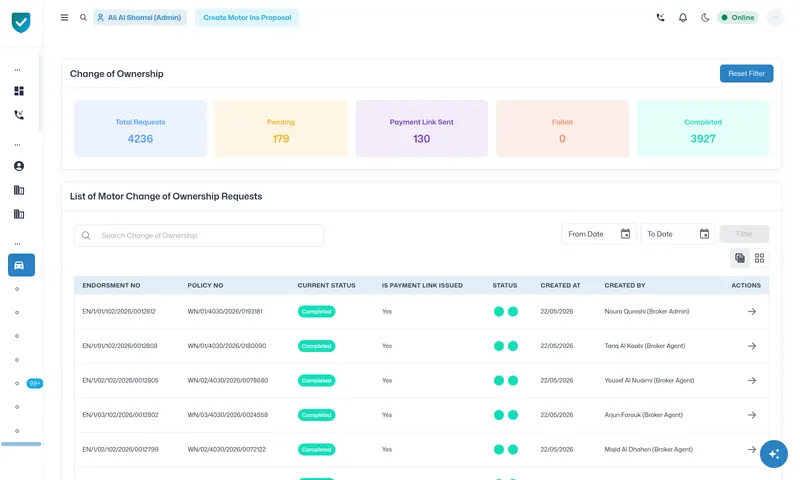Click Completed badge in Arjun Farouk row
This screenshot has height=480, width=800.
[x=316, y=415]
